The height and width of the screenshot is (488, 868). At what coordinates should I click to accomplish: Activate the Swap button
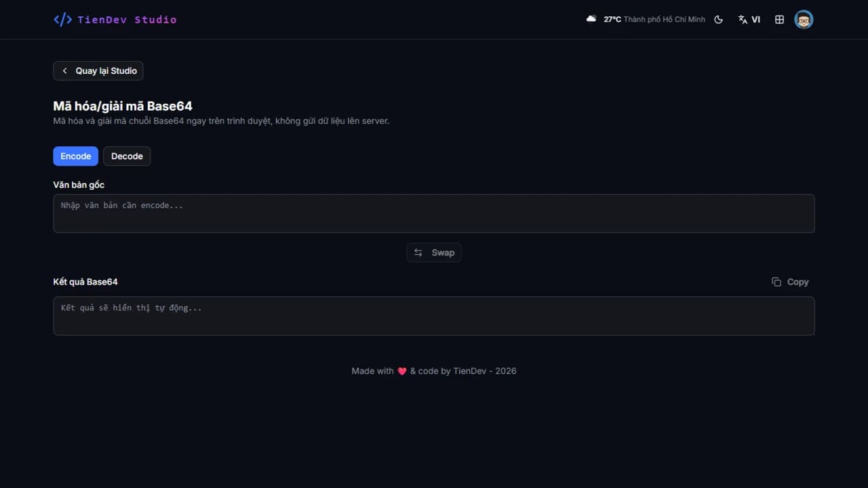[433, 252]
